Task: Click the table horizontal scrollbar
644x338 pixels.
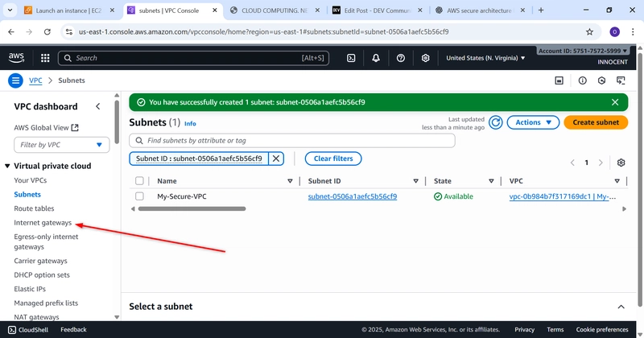Action: (x=192, y=208)
